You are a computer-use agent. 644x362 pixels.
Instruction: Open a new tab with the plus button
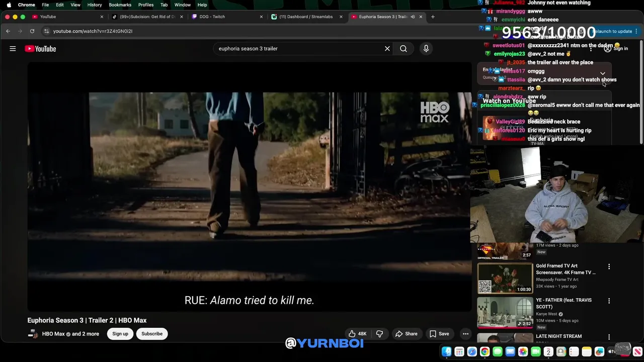(433, 17)
